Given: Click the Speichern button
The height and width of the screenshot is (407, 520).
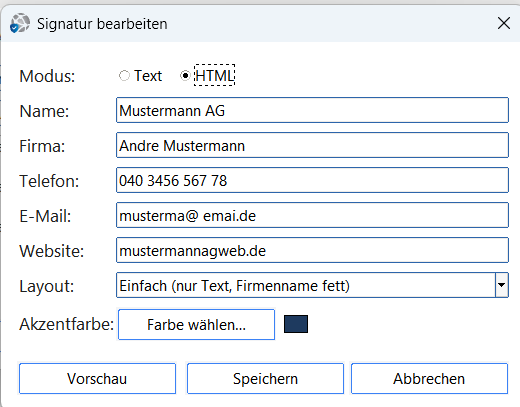Looking at the screenshot, I should tap(265, 379).
